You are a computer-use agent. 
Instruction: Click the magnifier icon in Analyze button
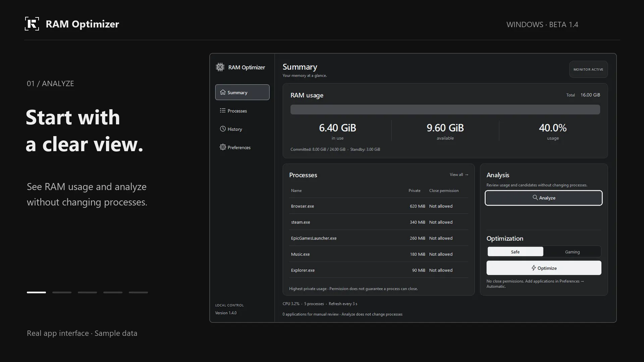pyautogui.click(x=535, y=197)
